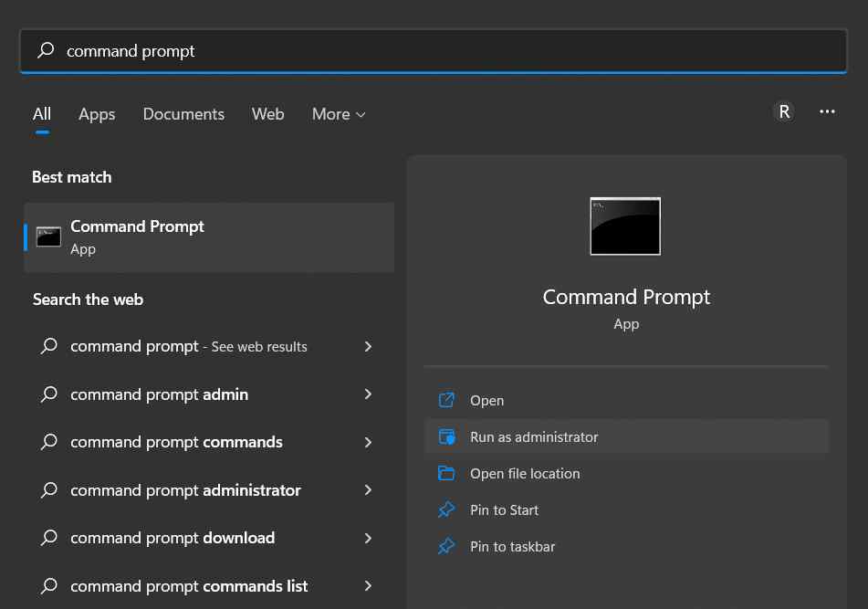Switch to the Apps tab
868x609 pixels.
[97, 114]
